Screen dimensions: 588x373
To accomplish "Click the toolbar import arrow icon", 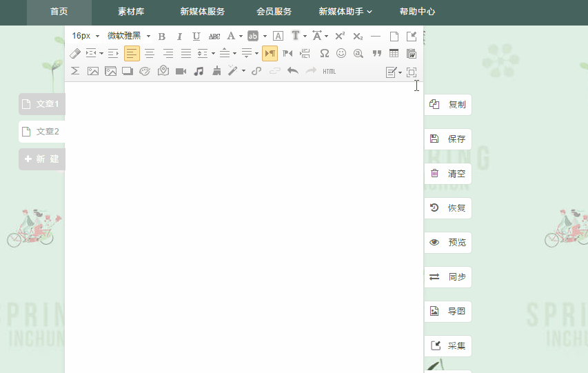I will coord(412,36).
